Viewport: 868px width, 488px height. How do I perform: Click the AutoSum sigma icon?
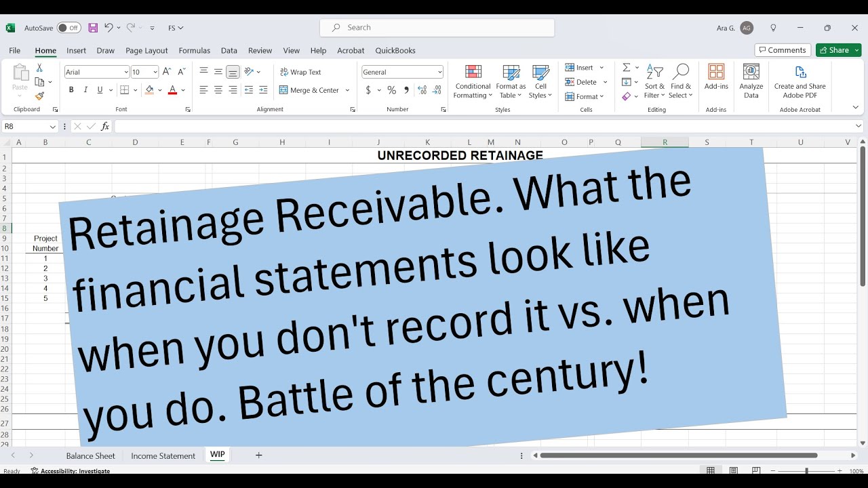(x=627, y=68)
